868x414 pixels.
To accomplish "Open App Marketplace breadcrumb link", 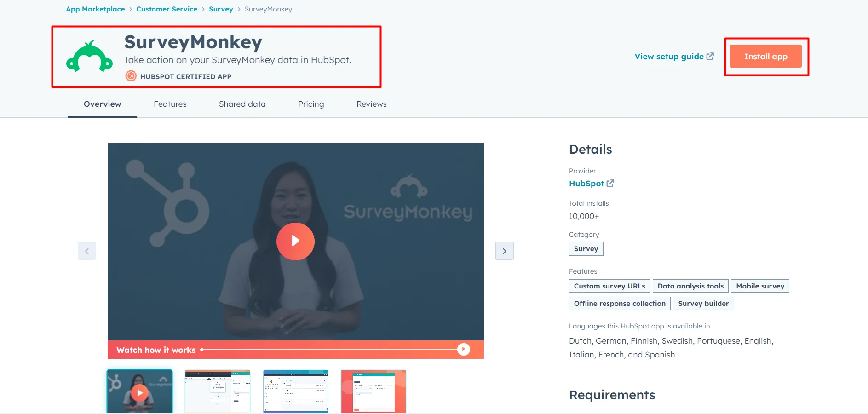I will click(x=95, y=9).
